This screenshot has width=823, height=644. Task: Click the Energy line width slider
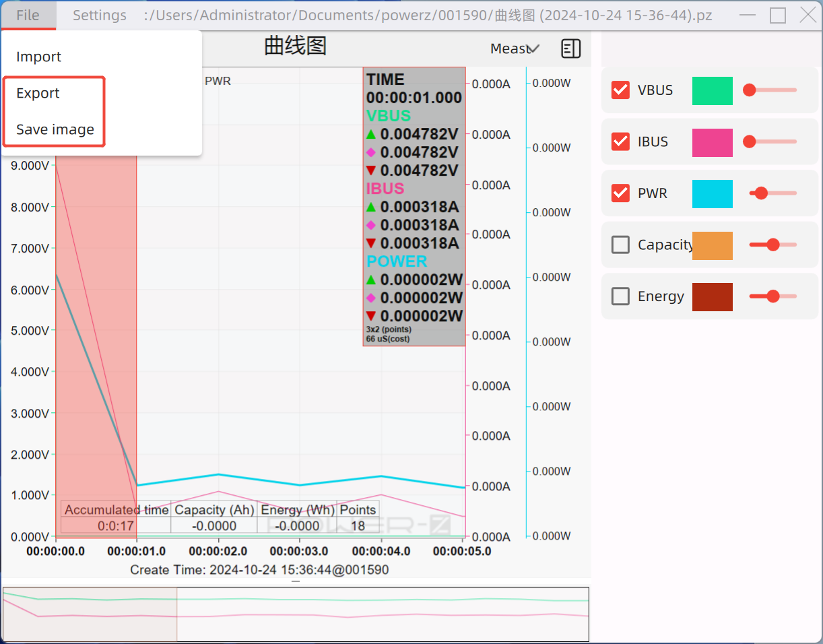click(x=772, y=296)
